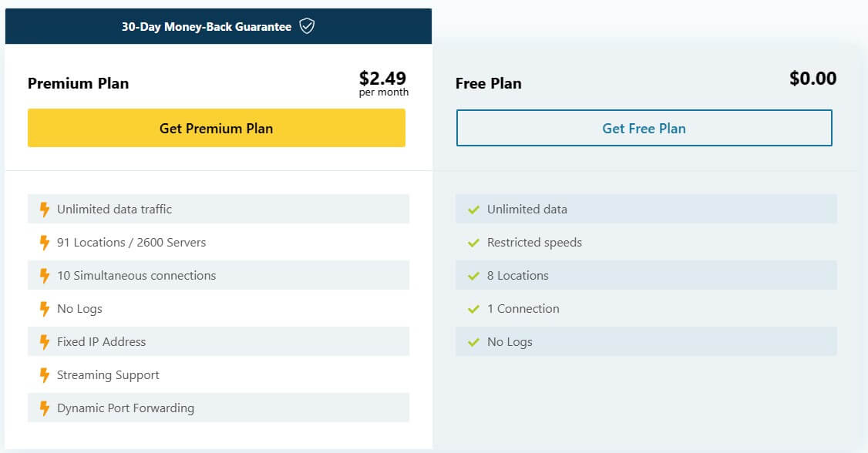Click the lightning icon beside Unlimited data traffic
This screenshot has width=868, height=453.
[44, 209]
